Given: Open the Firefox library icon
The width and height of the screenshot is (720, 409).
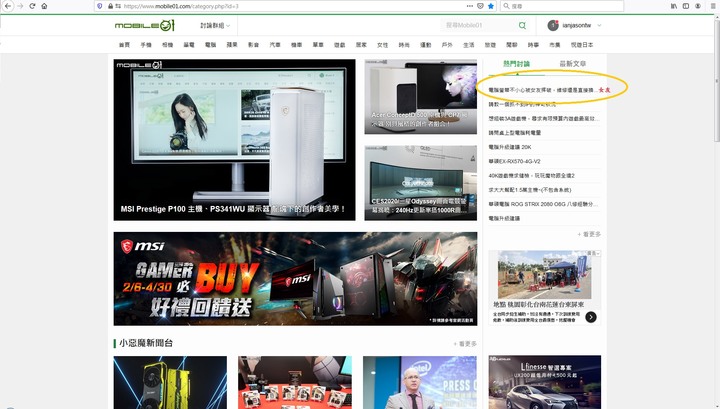Looking at the screenshot, I should [674, 6].
